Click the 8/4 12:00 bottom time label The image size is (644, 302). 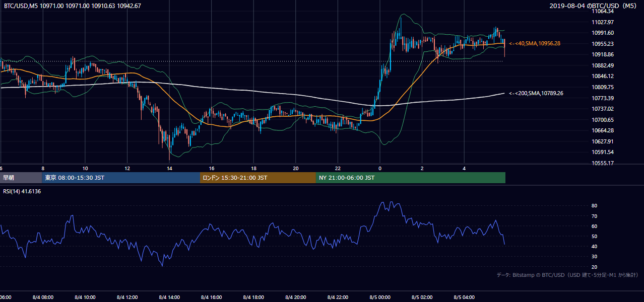pos(127,297)
